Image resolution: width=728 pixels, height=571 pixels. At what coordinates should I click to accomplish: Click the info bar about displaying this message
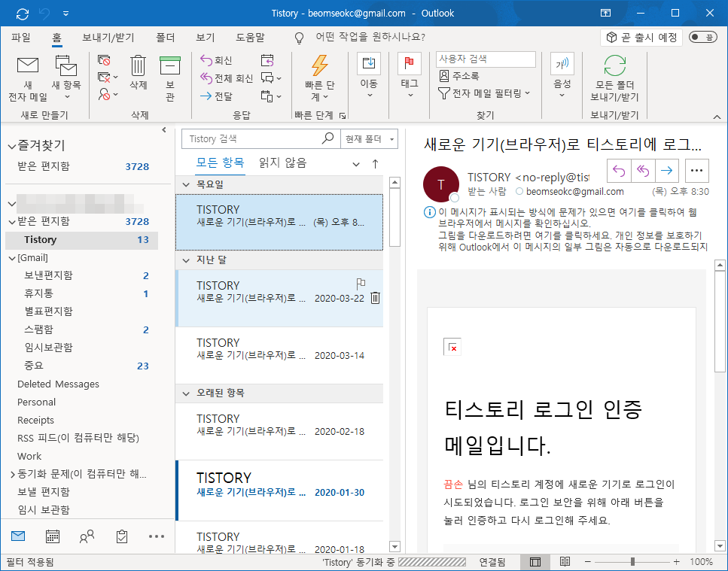[x=566, y=230]
